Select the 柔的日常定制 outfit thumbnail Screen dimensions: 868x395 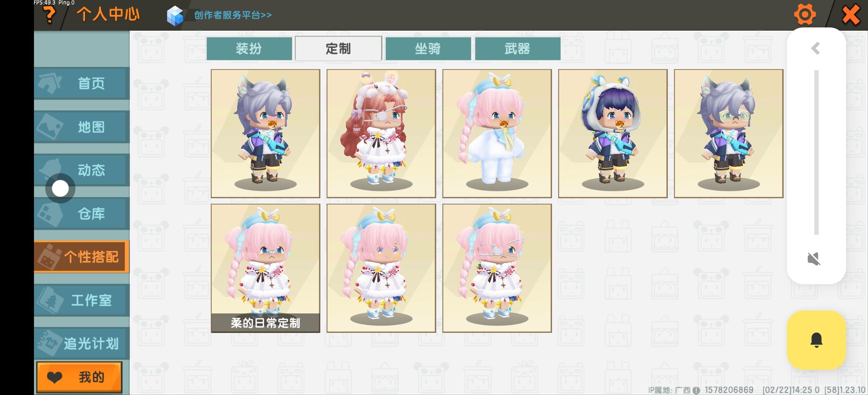click(266, 268)
